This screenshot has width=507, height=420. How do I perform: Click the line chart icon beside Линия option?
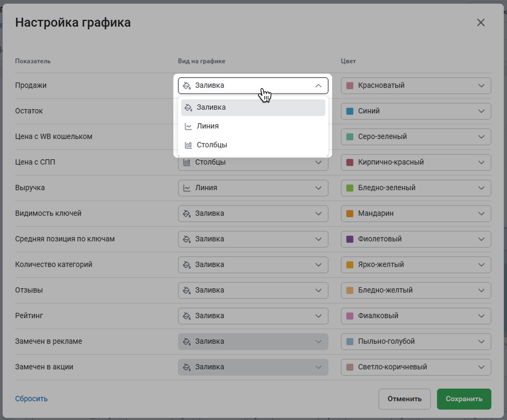[x=188, y=126]
